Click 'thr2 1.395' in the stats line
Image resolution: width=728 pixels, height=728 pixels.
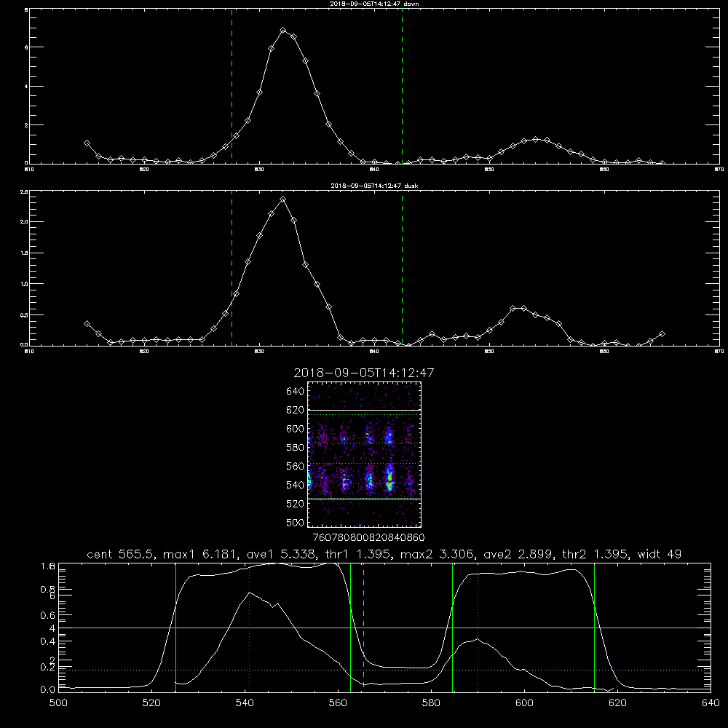coord(596,554)
